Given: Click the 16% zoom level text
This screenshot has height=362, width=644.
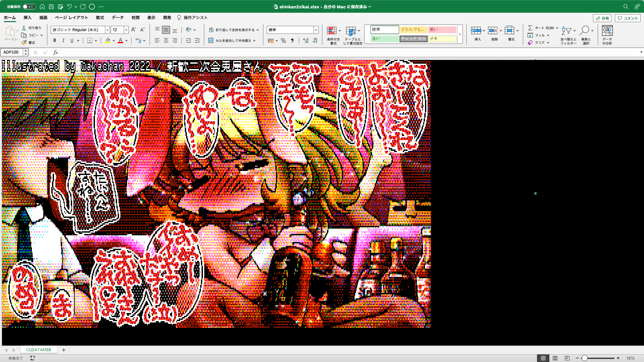Looking at the screenshot, I should [631, 358].
